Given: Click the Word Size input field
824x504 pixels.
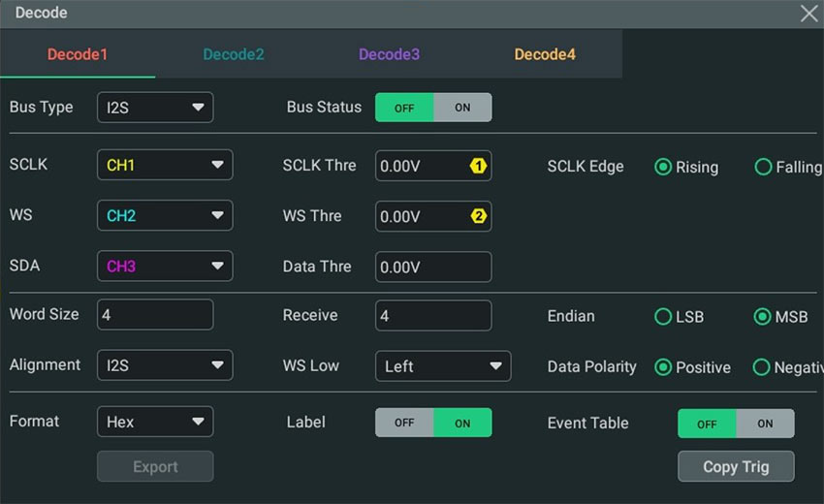Looking at the screenshot, I should [x=155, y=315].
